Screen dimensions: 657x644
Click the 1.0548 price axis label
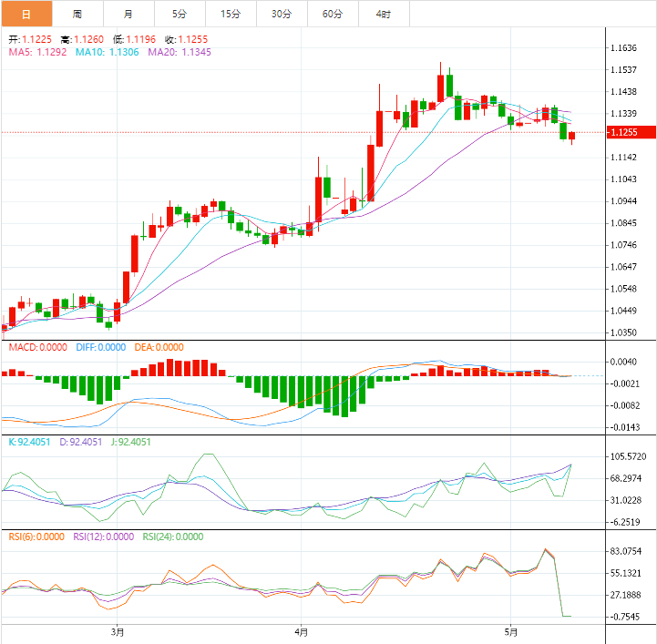[x=623, y=289]
